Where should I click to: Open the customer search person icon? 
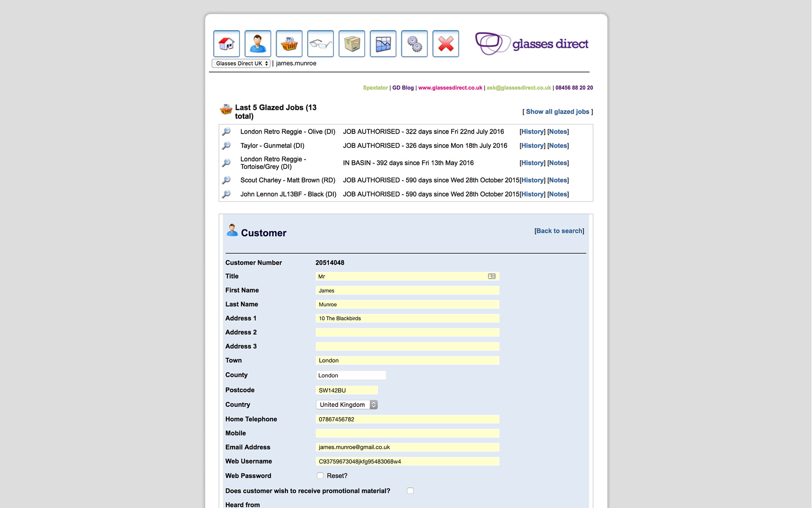pyautogui.click(x=258, y=44)
